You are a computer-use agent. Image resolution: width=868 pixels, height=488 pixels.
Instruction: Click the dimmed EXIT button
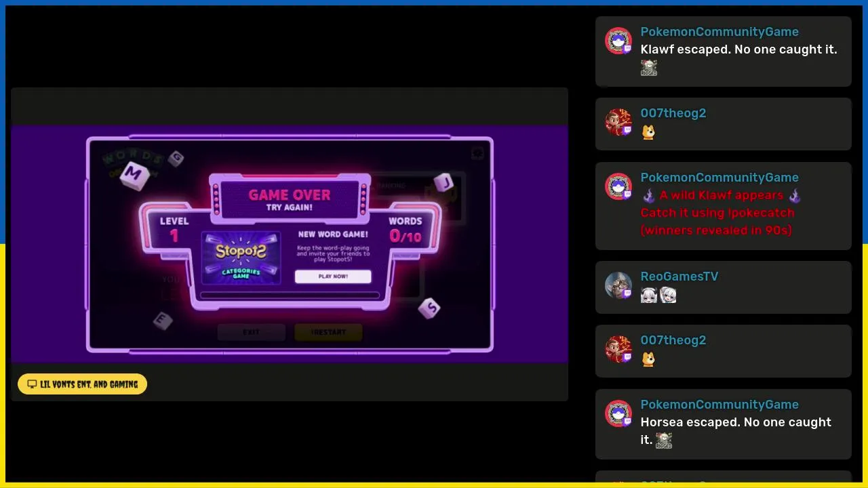click(252, 332)
